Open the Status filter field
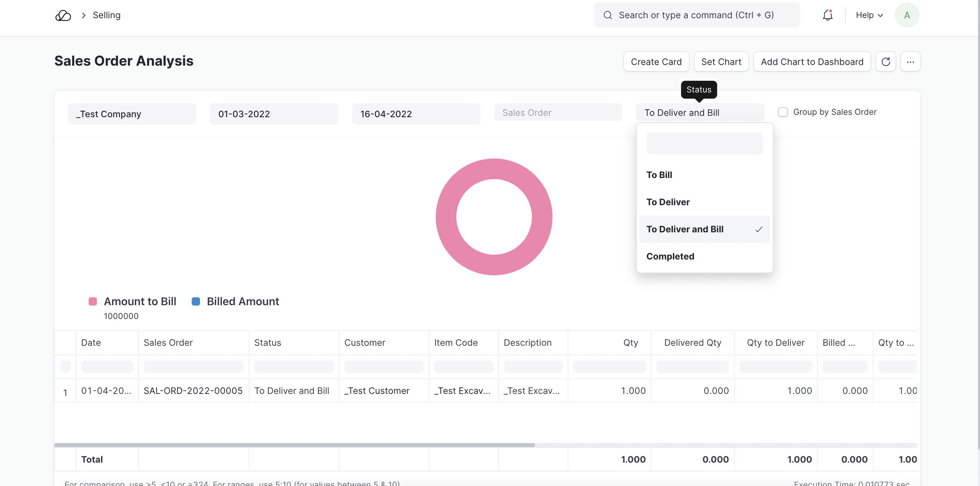This screenshot has height=486, width=980. coord(700,113)
